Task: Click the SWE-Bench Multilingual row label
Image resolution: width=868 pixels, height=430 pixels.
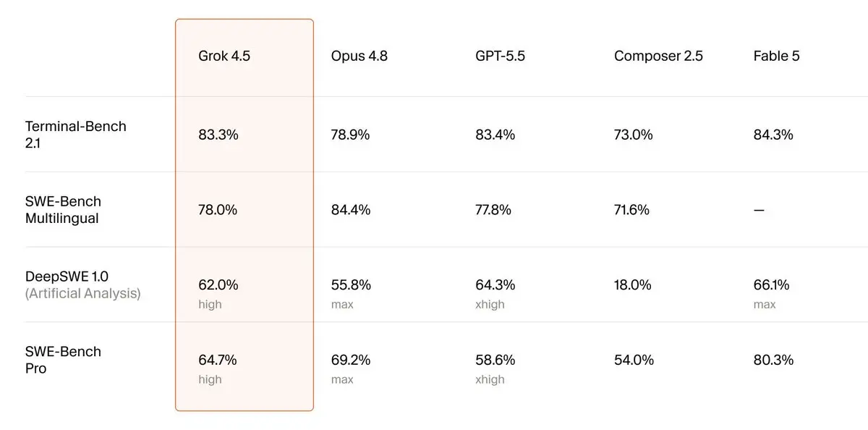Action: coord(63,210)
